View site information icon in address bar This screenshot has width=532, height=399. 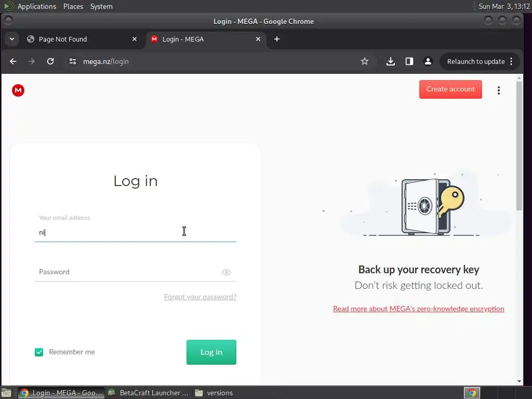(72, 61)
